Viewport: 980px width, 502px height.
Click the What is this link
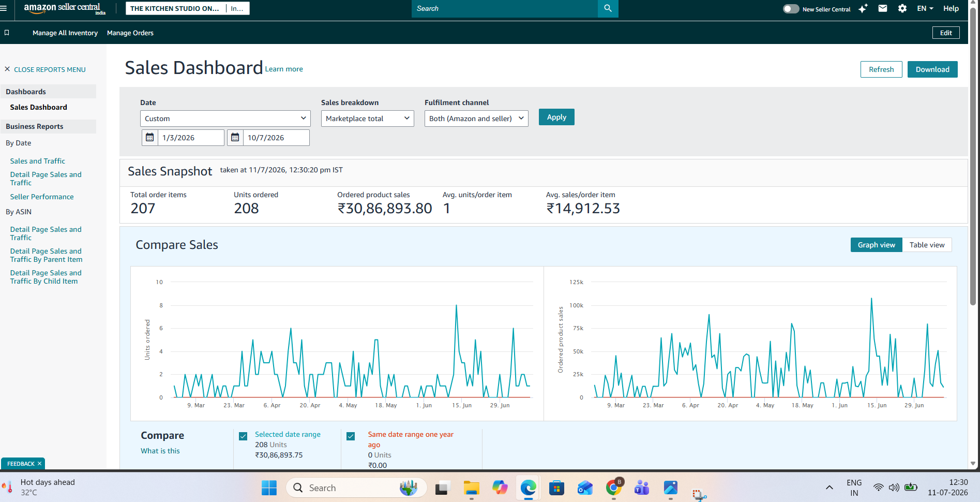(160, 451)
